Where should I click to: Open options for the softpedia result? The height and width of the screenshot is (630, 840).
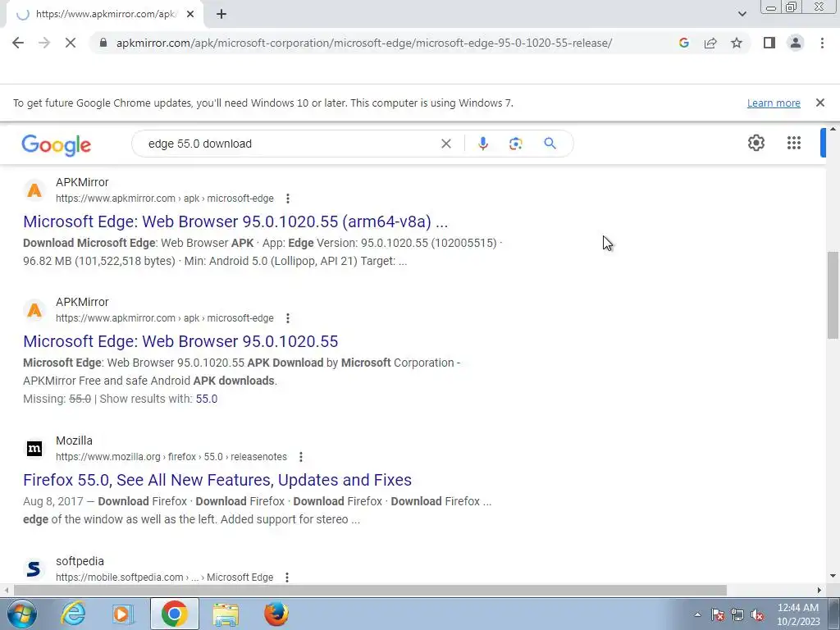[287, 577]
